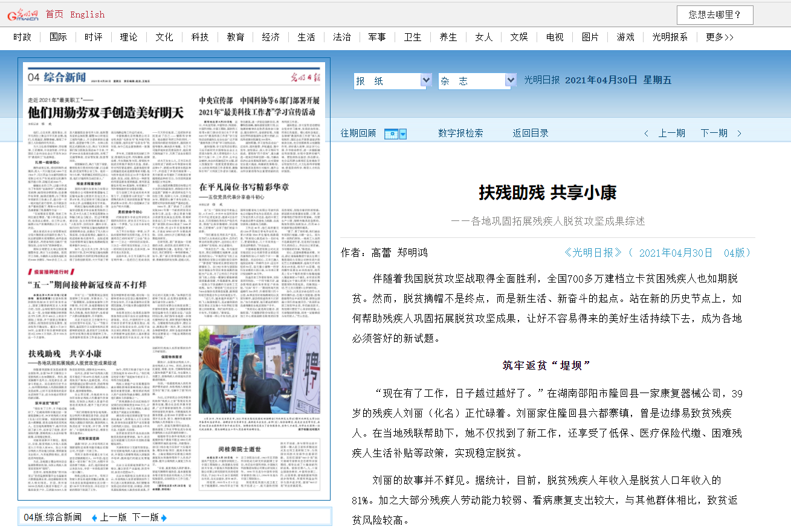Go to previous issue 上一期

point(671,133)
